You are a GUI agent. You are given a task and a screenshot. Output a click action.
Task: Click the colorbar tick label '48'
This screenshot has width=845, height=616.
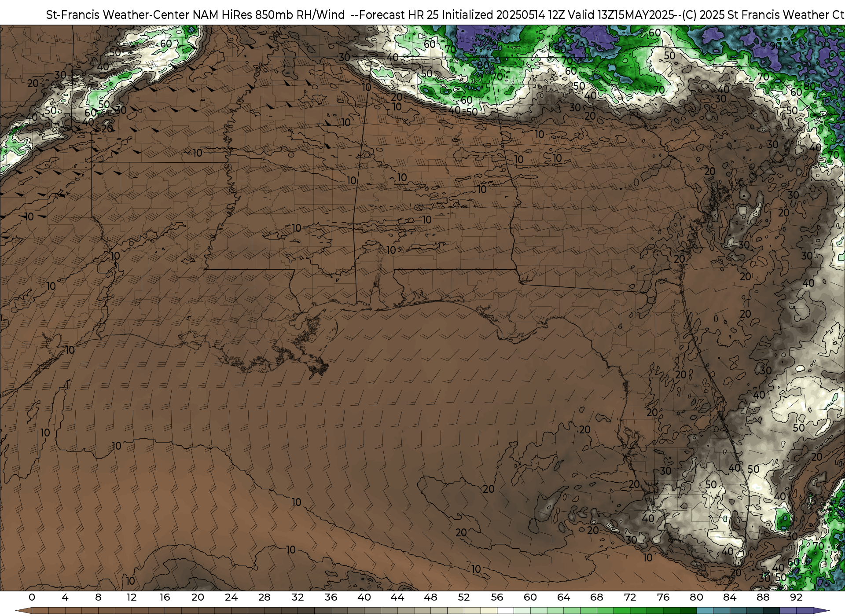pyautogui.click(x=430, y=598)
